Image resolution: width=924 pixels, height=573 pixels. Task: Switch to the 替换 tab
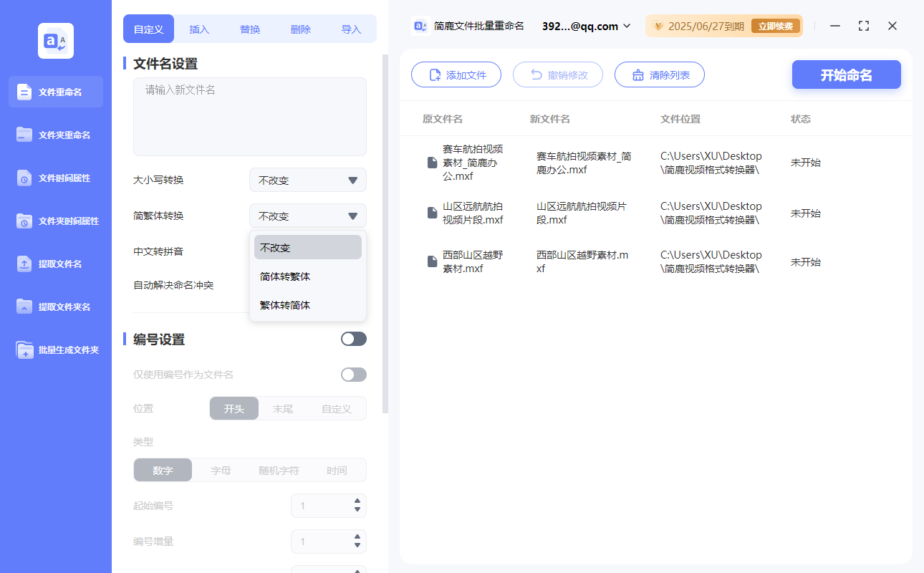[250, 29]
